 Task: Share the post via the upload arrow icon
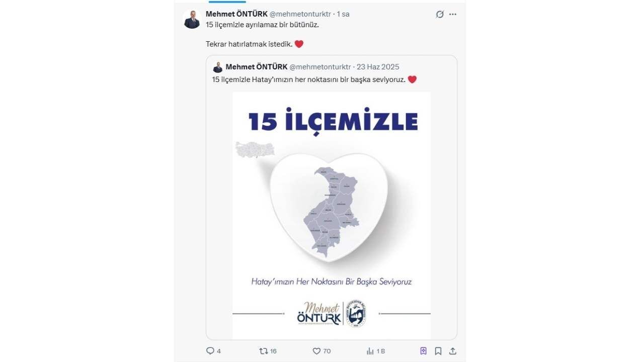[453, 351]
